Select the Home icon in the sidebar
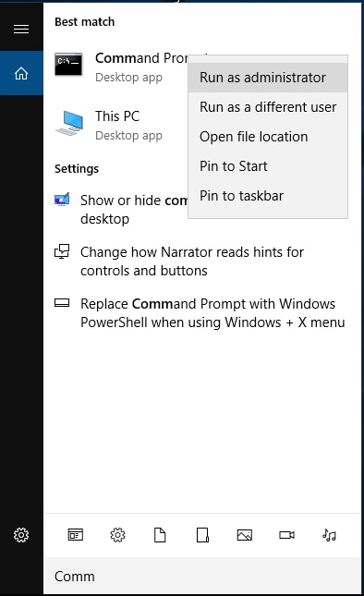The width and height of the screenshot is (364, 596). [21, 73]
